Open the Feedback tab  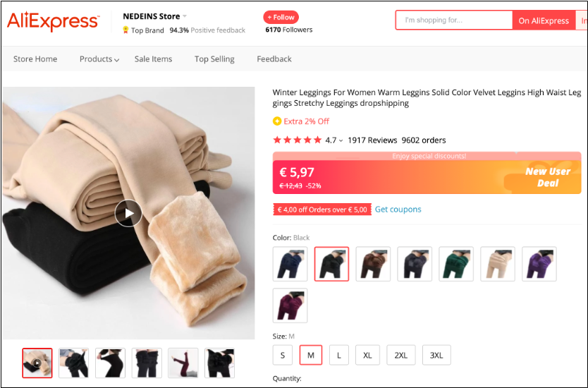pos(274,59)
